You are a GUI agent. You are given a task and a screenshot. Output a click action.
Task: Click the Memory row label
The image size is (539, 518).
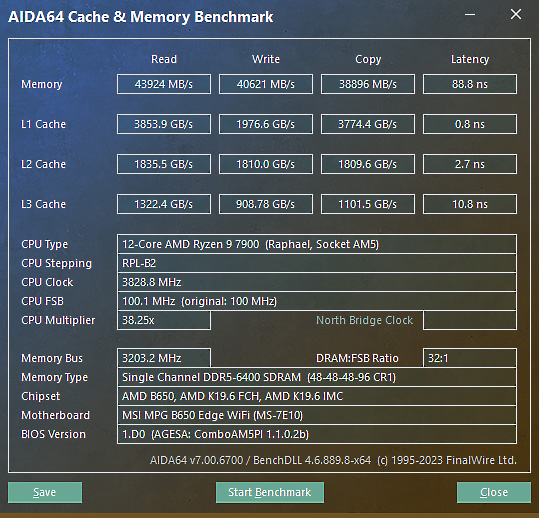point(42,84)
